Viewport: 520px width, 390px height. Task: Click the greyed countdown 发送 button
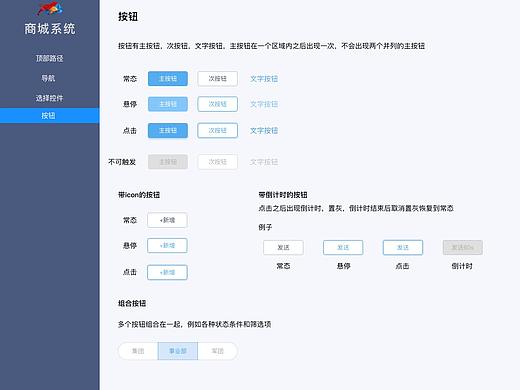coord(463,247)
